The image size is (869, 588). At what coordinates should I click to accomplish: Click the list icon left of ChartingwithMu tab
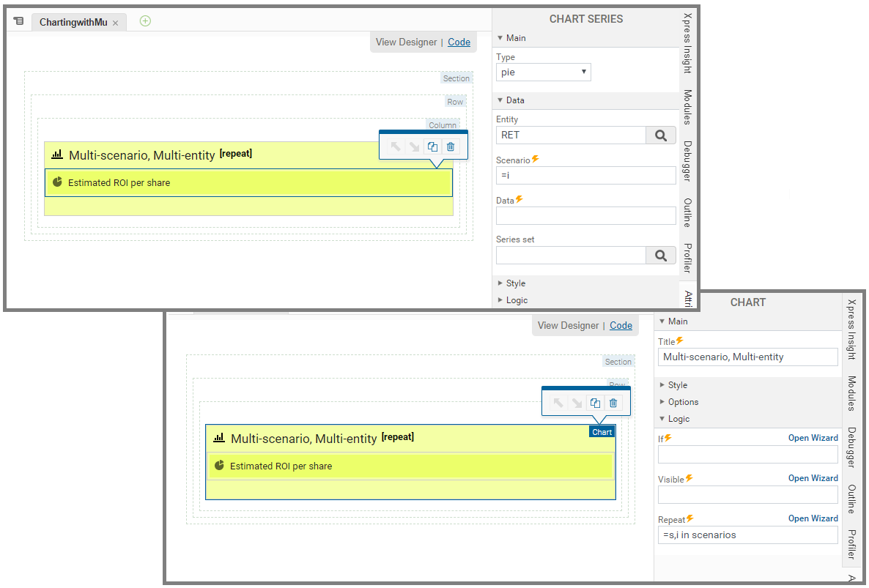18,22
